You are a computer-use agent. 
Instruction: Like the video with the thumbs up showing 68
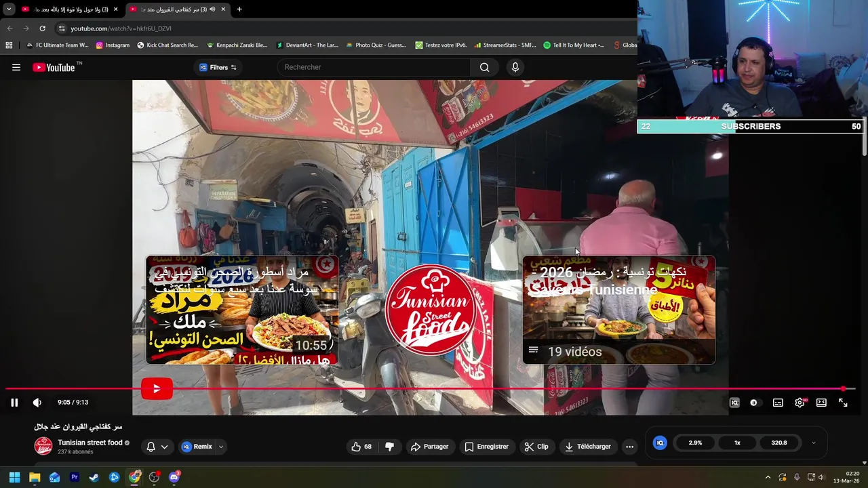point(361,447)
